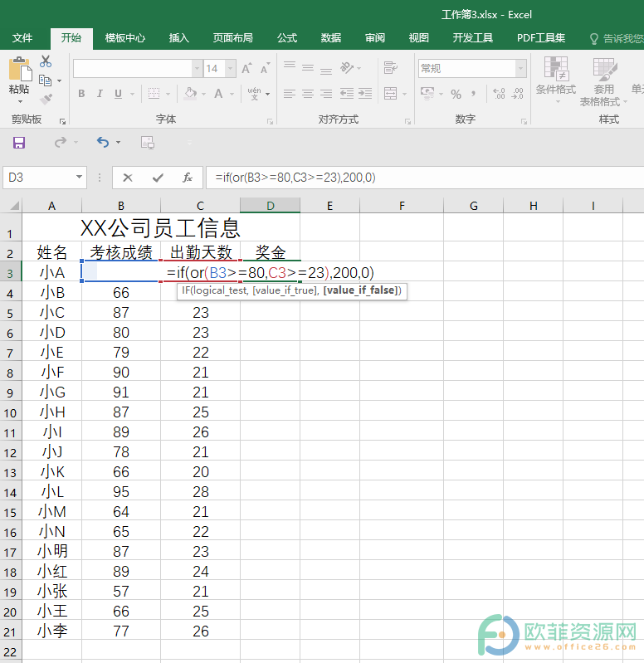Switch to the 插入 tab
This screenshot has height=663, width=644.
pos(179,38)
